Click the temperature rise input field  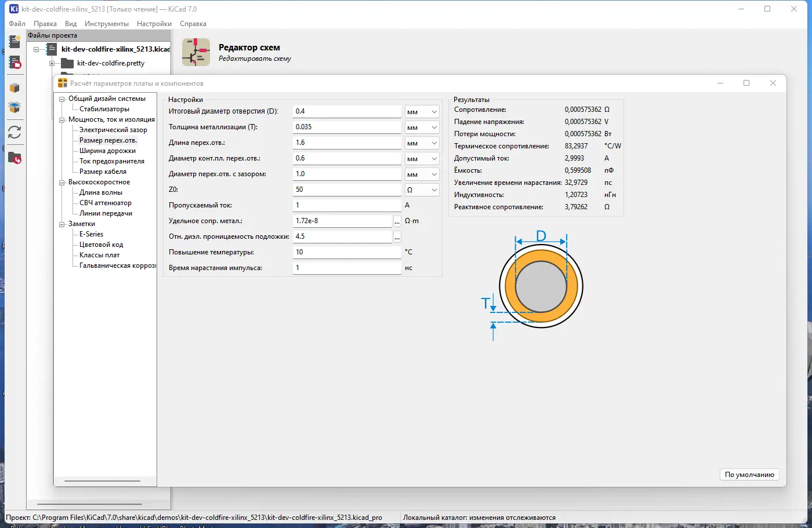coord(347,252)
